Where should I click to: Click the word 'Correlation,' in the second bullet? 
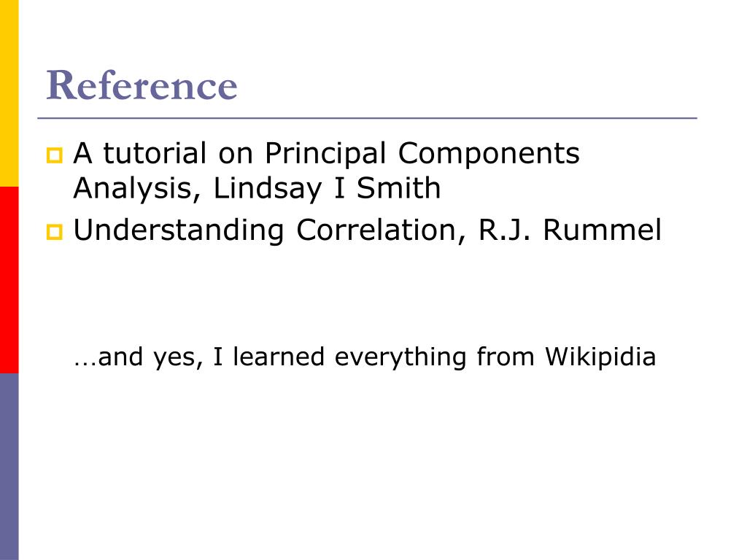[381, 231]
